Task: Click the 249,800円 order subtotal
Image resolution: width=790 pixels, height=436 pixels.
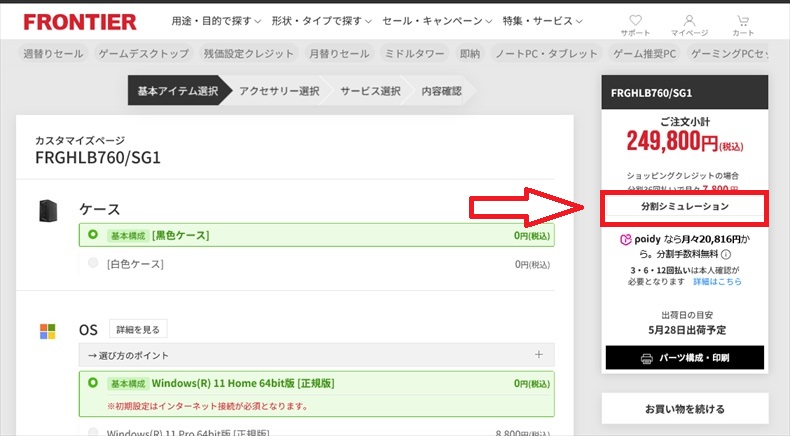Action: [x=685, y=142]
